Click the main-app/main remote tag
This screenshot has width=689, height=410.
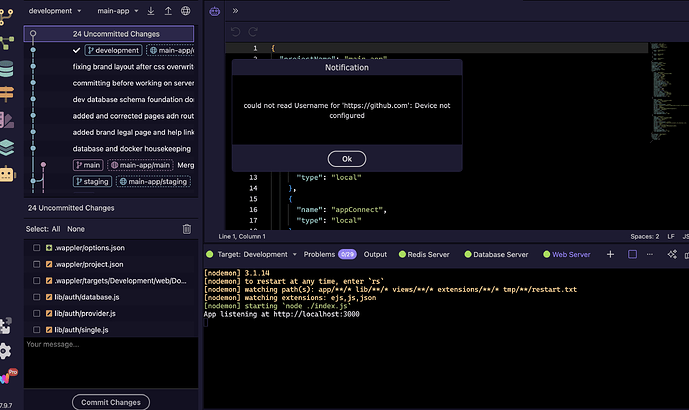(141, 165)
